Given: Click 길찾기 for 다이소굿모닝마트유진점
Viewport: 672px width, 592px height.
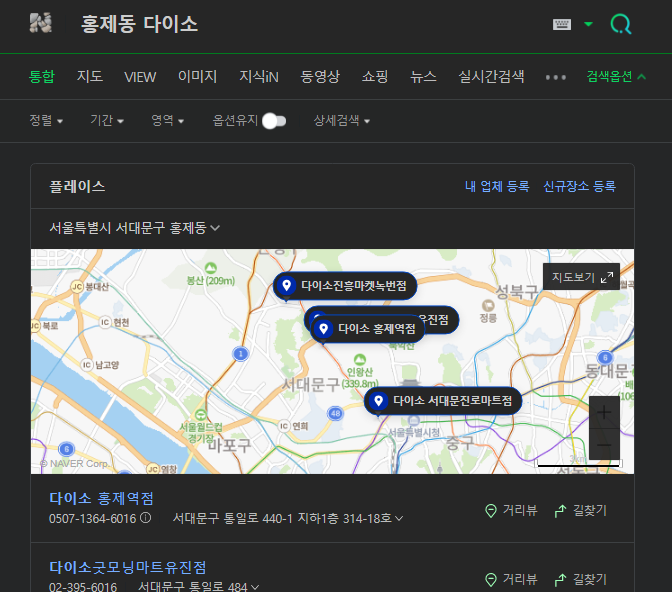Looking at the screenshot, I should point(581,579).
